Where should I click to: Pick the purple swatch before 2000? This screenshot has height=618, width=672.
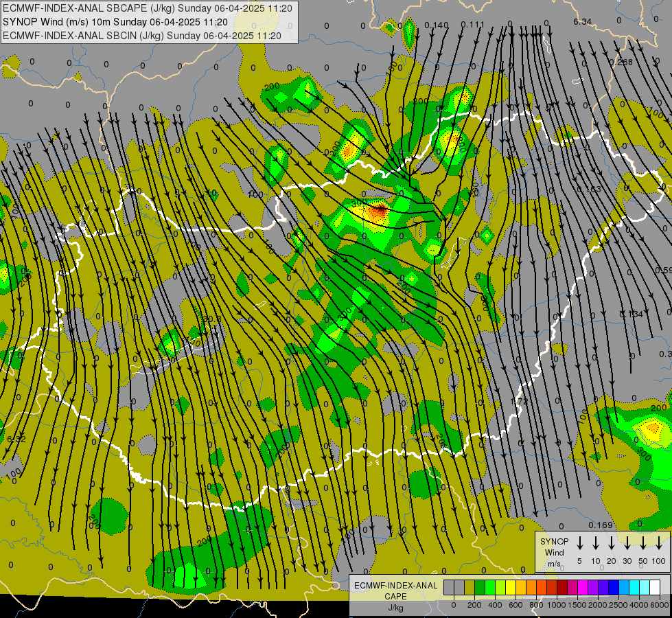[594, 587]
